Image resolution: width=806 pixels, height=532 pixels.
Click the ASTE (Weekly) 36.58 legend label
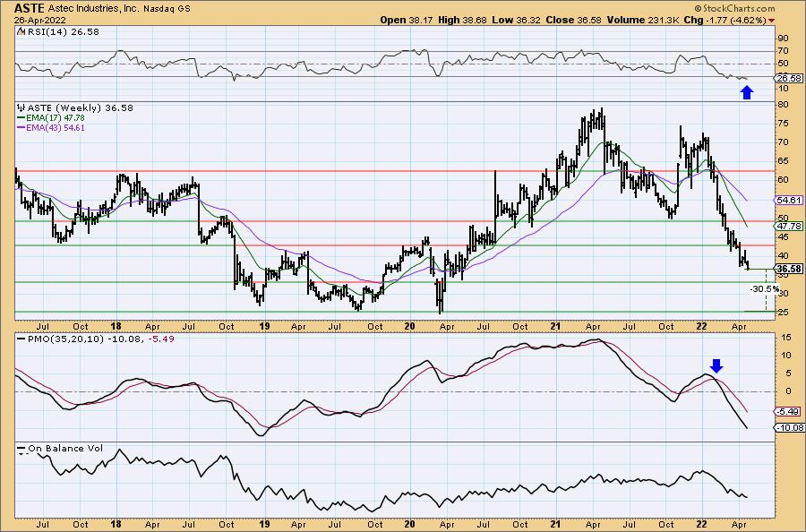point(81,108)
